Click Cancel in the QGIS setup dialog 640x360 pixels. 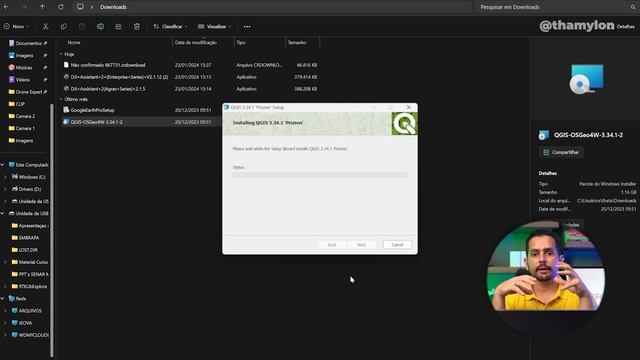pyautogui.click(x=397, y=244)
